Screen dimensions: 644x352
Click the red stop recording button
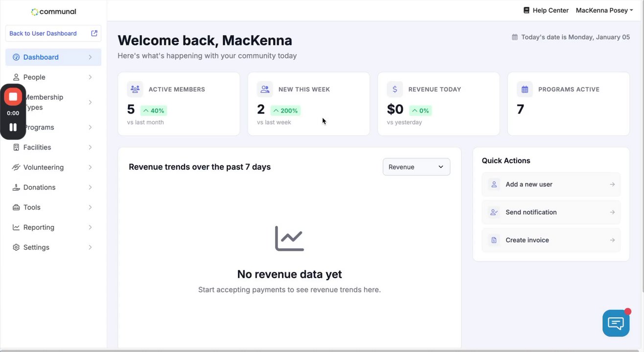point(13,97)
